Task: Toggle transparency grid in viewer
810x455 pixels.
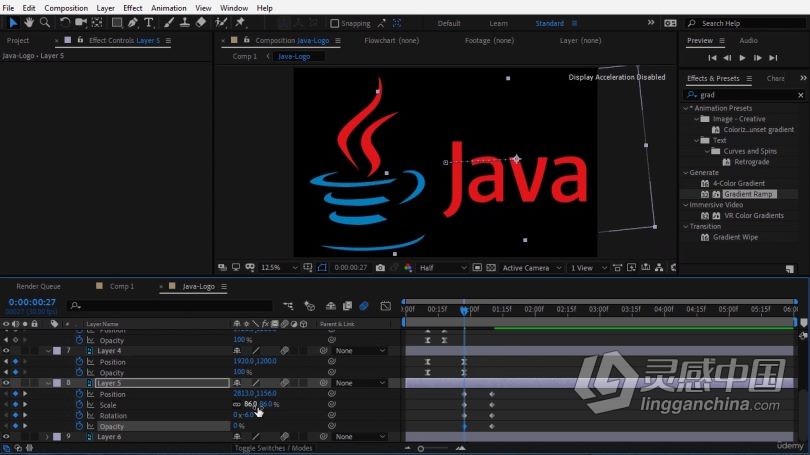Action: point(491,268)
